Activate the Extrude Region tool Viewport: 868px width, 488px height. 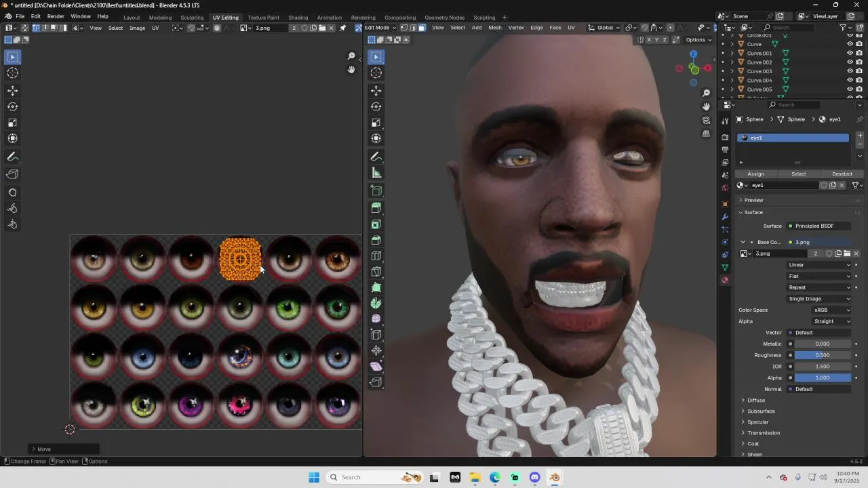click(376, 208)
